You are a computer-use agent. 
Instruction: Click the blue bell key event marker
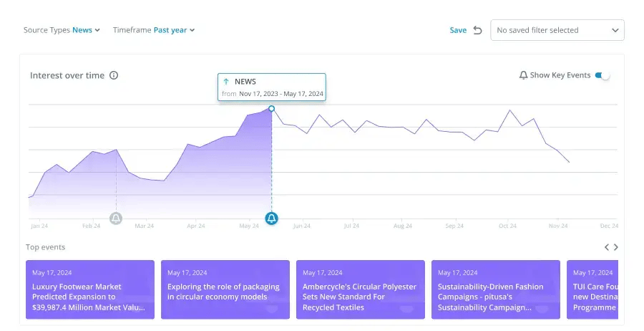pos(271,218)
